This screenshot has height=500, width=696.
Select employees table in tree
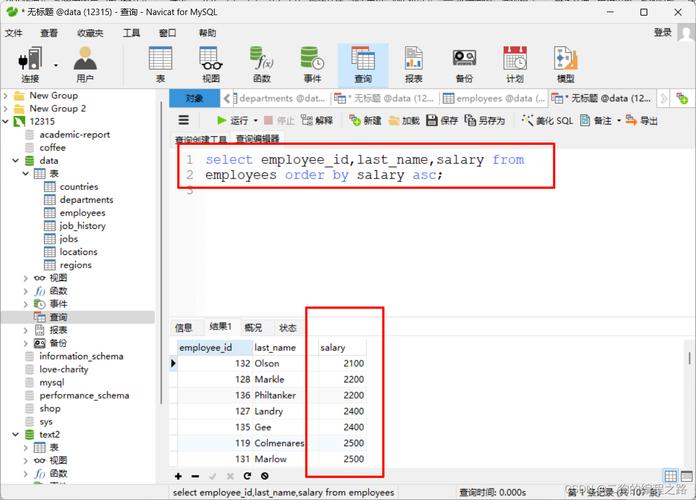[82, 213]
